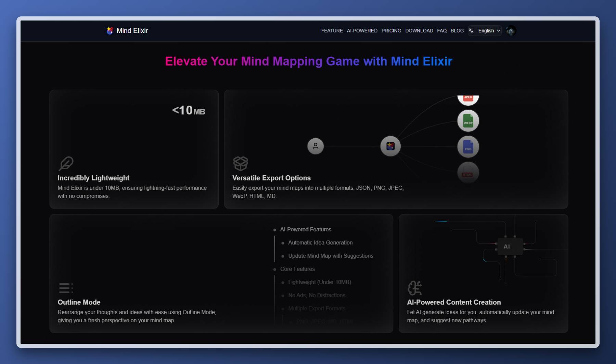616x364 pixels.
Task: Click the Elevate Your Mind Mapping Game headline
Action: pyautogui.click(x=308, y=62)
